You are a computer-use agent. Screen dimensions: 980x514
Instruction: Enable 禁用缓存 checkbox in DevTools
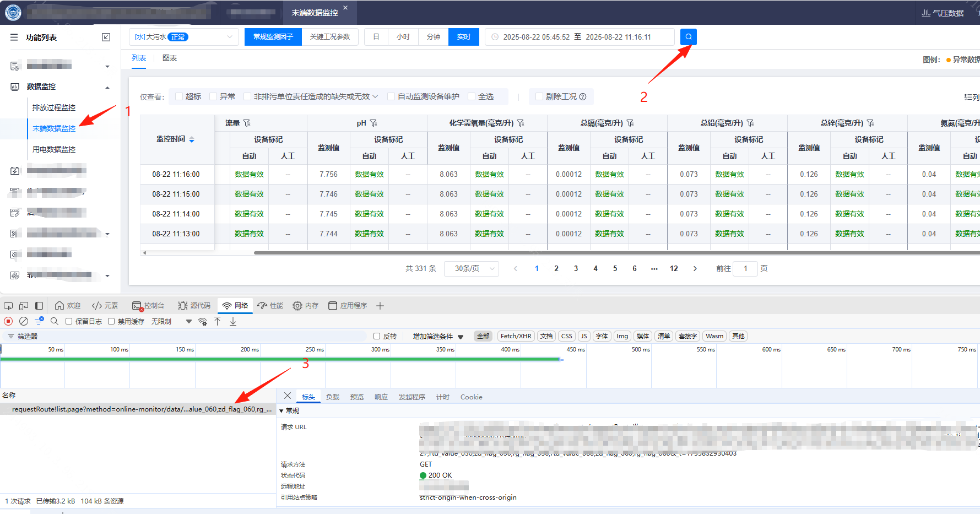[111, 321]
